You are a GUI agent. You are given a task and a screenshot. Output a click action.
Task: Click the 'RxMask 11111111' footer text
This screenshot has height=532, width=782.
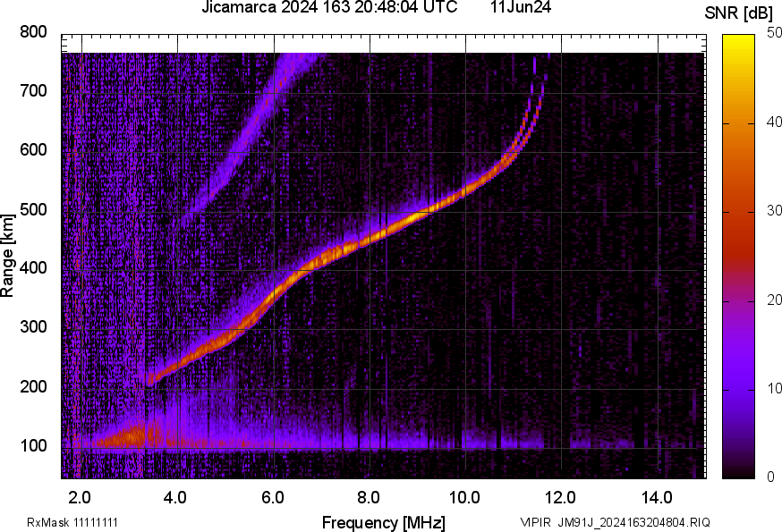72,522
